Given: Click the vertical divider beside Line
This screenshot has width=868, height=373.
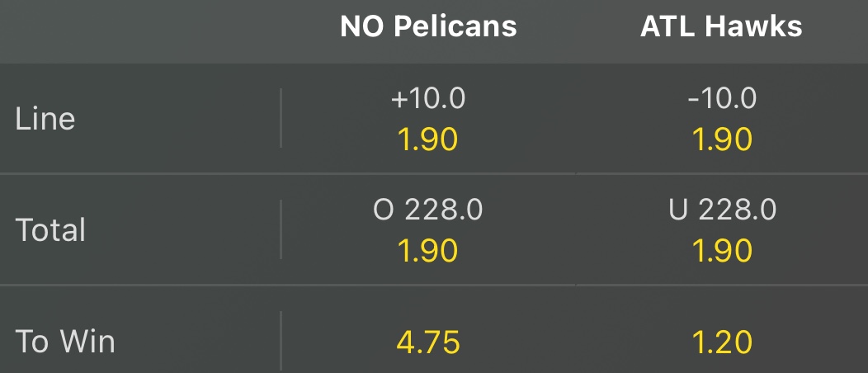Looking at the screenshot, I should tap(281, 119).
